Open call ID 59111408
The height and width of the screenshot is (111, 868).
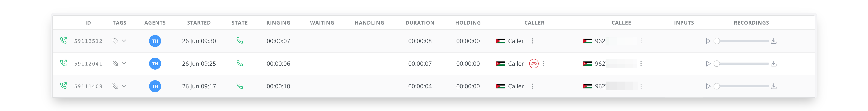click(88, 86)
